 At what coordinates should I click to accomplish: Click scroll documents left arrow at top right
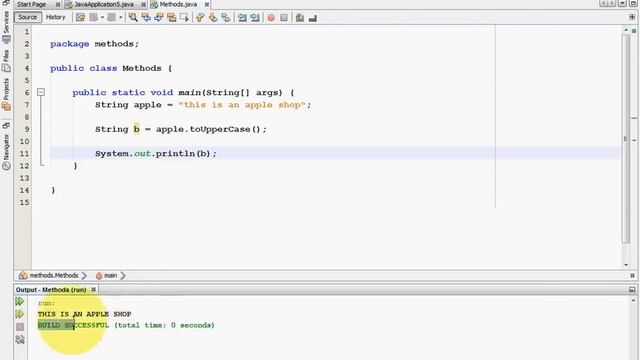point(604,3)
